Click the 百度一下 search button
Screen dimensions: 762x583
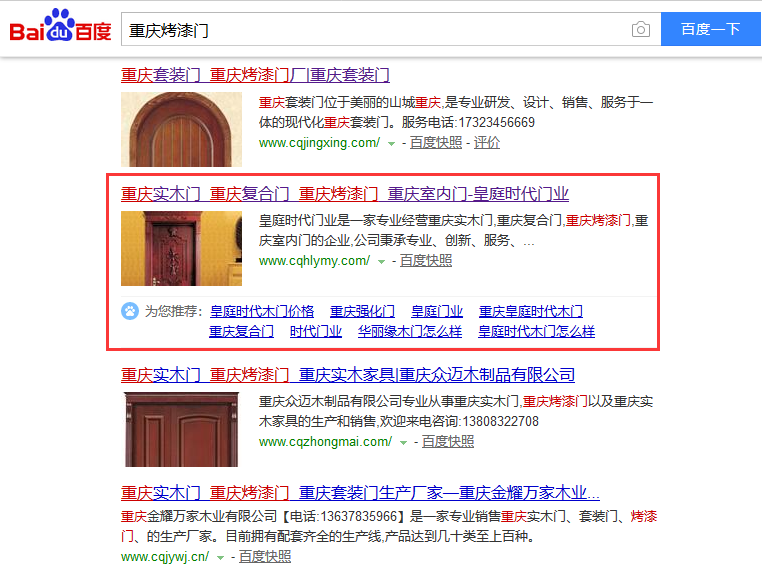coord(710,29)
